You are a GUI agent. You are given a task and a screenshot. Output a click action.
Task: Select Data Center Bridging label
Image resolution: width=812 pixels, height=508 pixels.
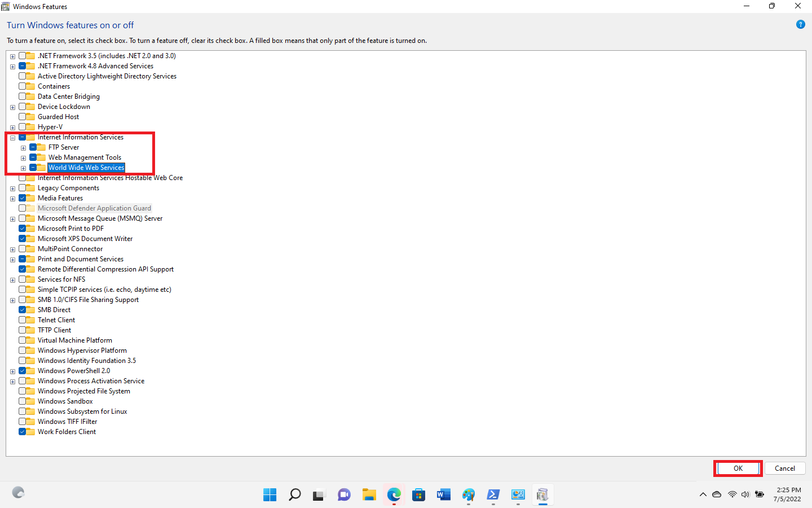click(69, 97)
